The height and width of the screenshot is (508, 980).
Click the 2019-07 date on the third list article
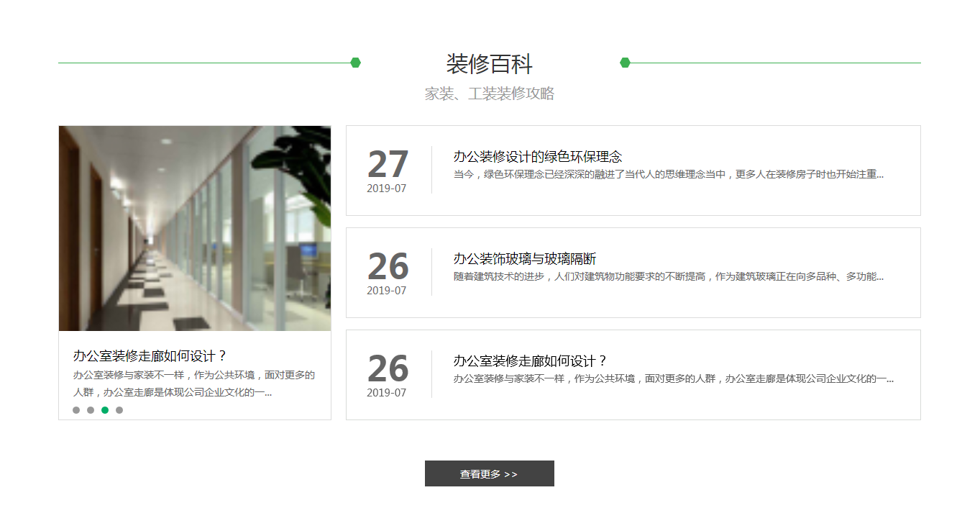tap(386, 393)
